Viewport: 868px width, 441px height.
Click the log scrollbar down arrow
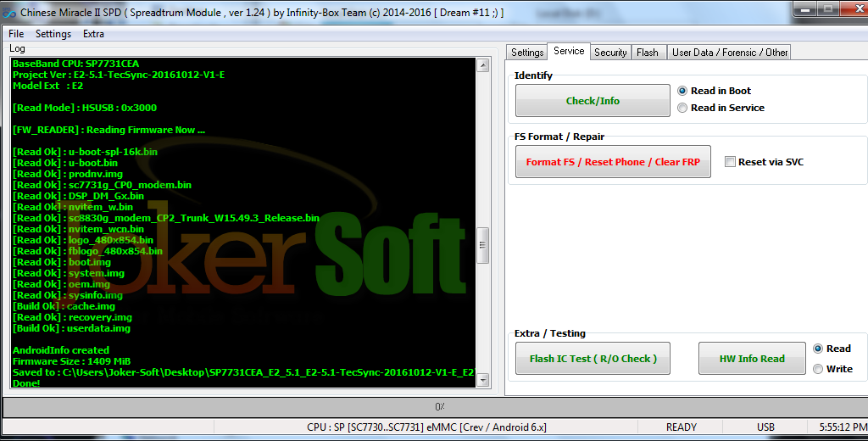tap(482, 380)
